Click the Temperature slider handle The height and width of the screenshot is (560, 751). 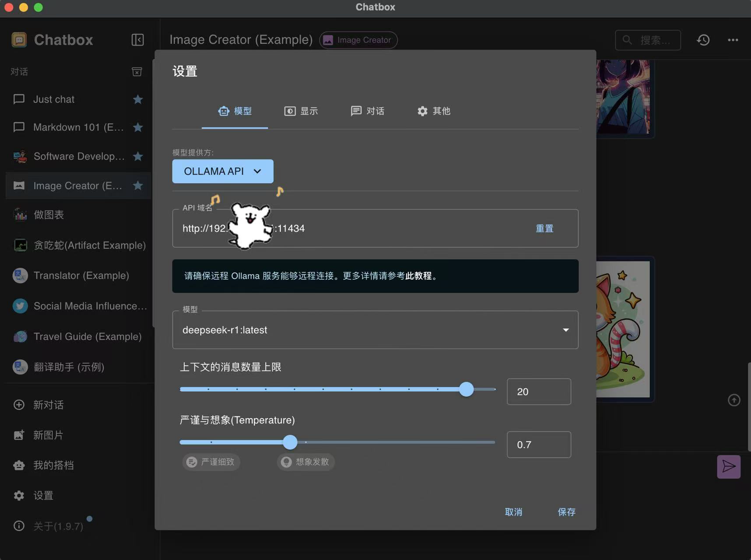click(x=290, y=442)
